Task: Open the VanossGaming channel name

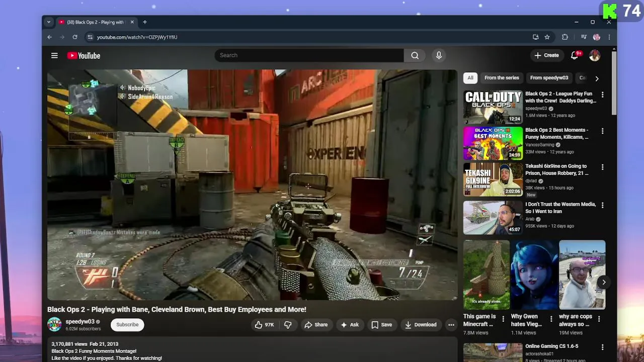Action: tap(540, 145)
